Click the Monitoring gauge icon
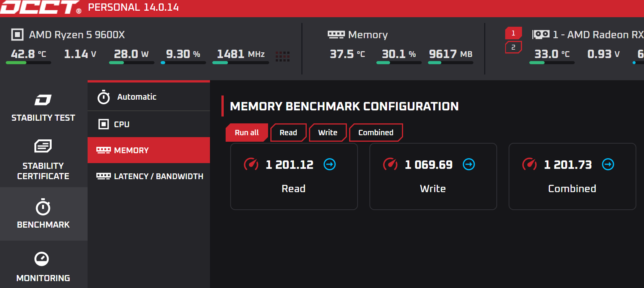This screenshot has width=644, height=288. coord(42,259)
